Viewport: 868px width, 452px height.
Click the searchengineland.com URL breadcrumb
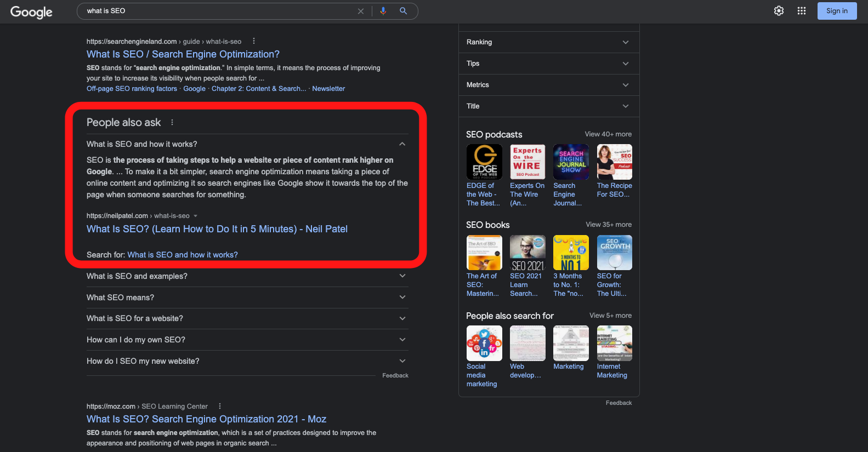164,42
